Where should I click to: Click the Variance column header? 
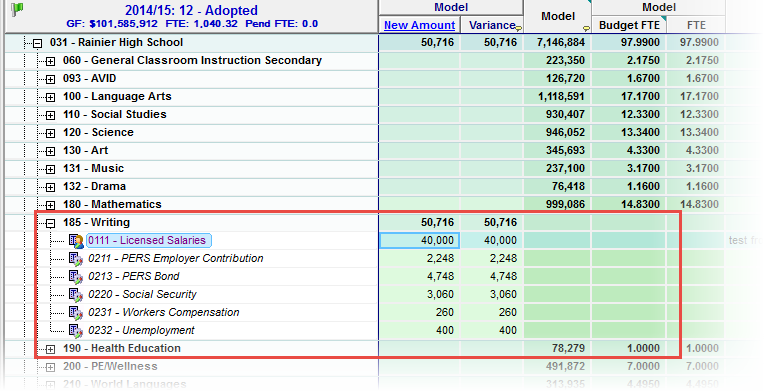tap(492, 25)
